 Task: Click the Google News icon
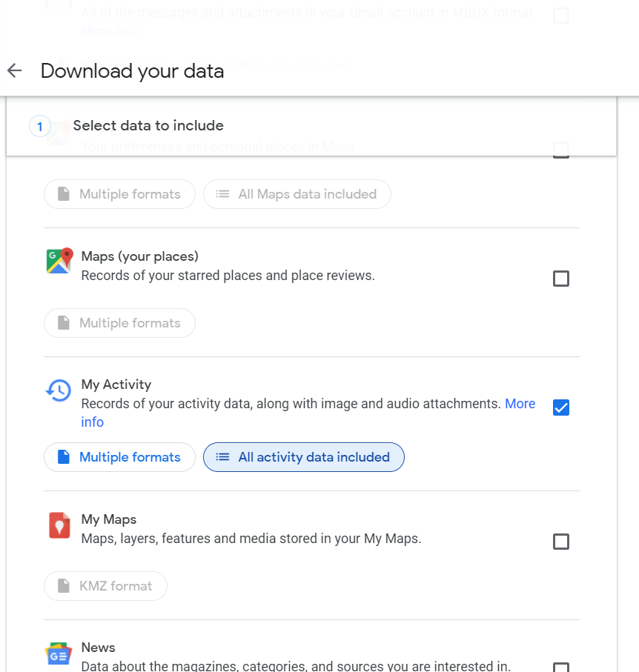[59, 654]
